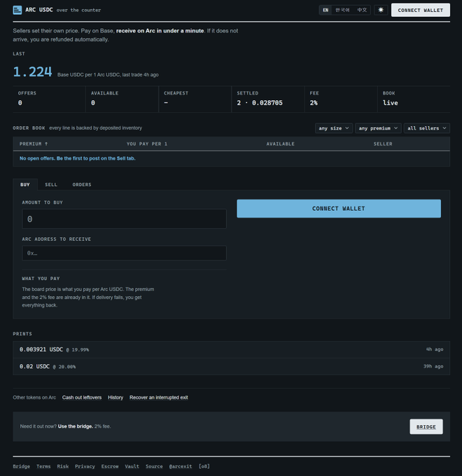Focus the Amount to Buy field
Screen dimensions: 462x476
coord(124,219)
